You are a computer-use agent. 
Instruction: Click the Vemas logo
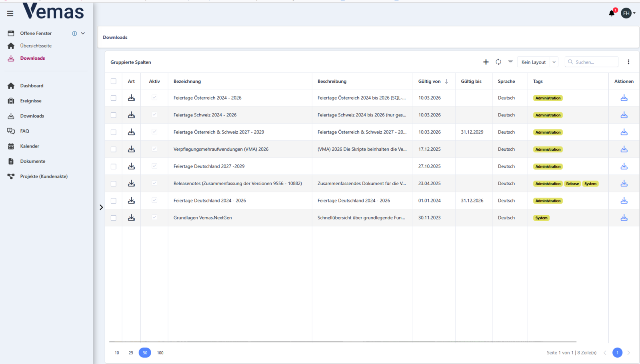point(53,11)
